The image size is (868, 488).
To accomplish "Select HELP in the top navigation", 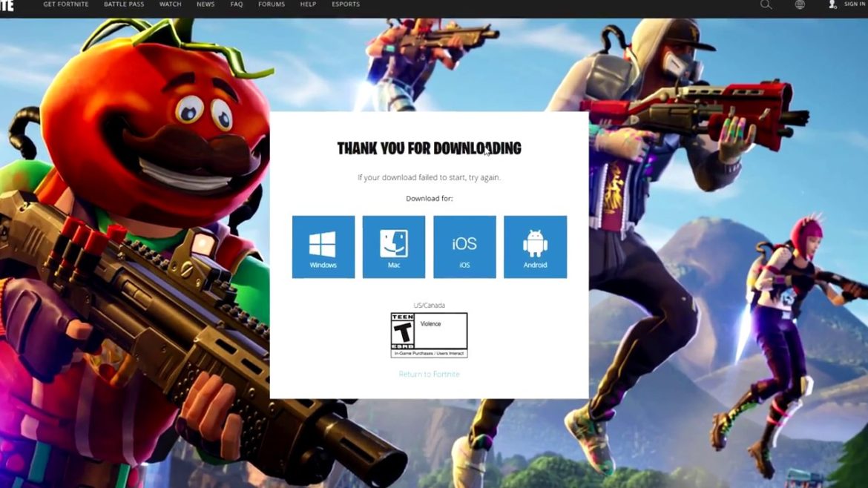I will (308, 4).
